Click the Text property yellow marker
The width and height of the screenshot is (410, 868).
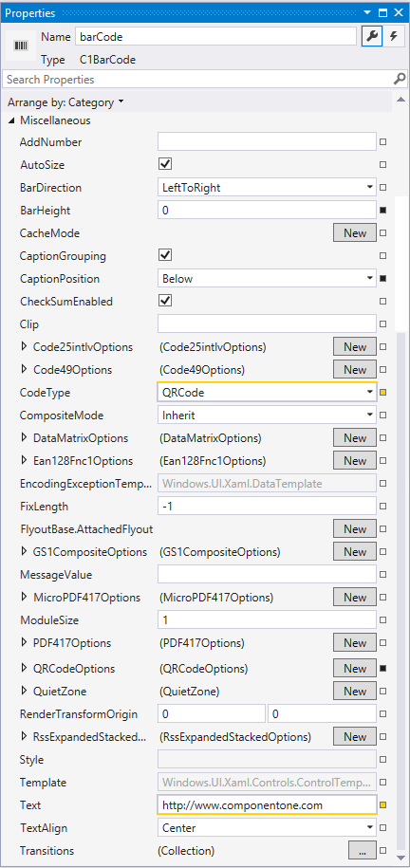coord(382,804)
